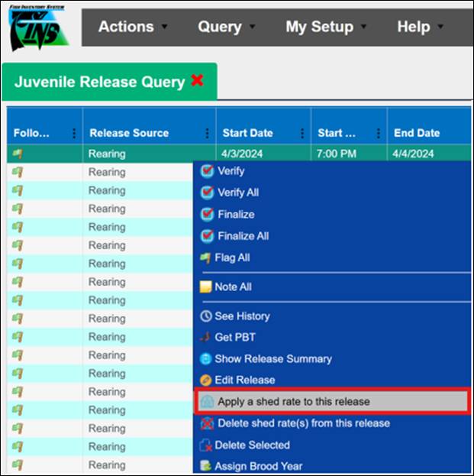This screenshot has height=476, width=474.
Task: Click the Finalize All checkmark icon
Action: pyautogui.click(x=207, y=236)
